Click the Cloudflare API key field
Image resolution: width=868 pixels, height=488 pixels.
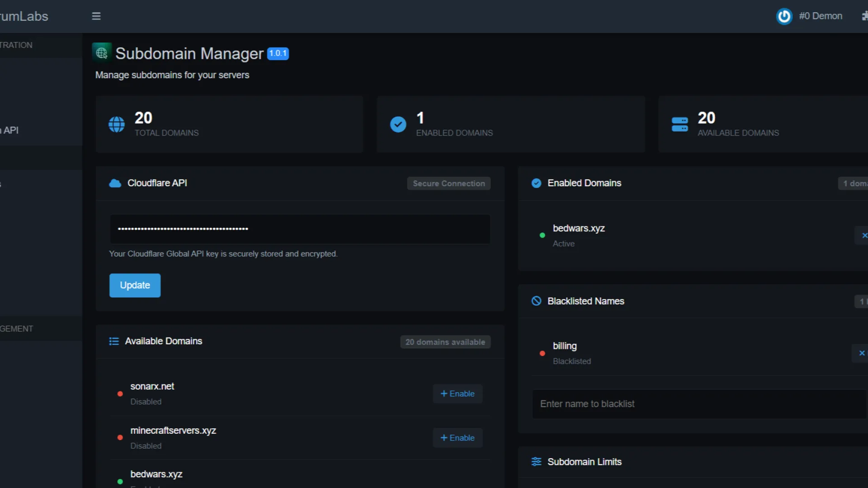point(300,229)
